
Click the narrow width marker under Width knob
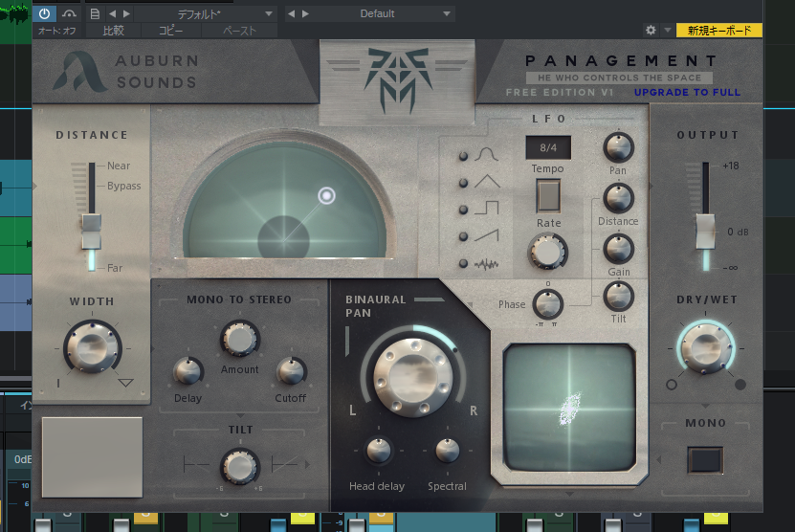pos(58,383)
